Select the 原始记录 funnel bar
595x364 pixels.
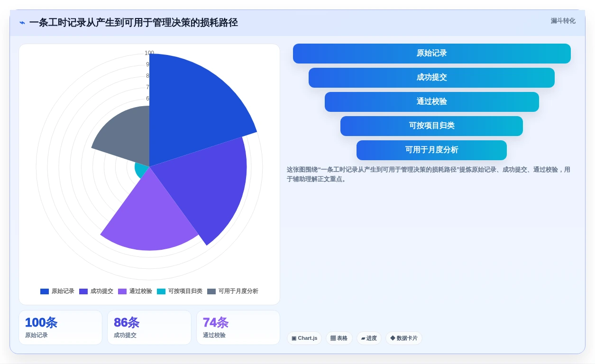click(432, 54)
